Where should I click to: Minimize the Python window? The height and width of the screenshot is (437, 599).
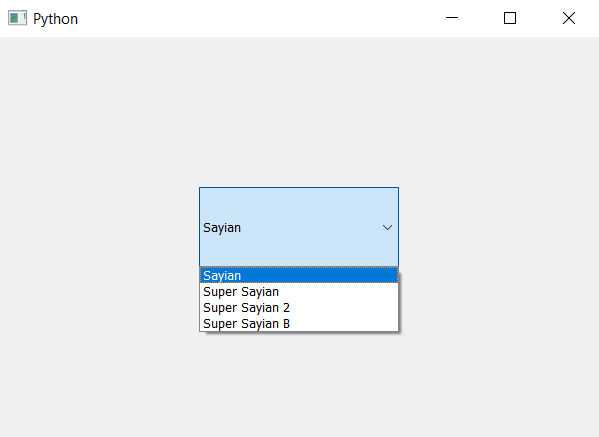[452, 18]
